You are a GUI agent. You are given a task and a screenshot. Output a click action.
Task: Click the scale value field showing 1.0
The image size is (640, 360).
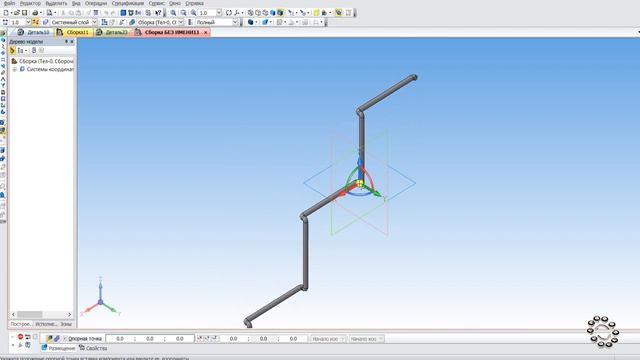(x=207, y=13)
